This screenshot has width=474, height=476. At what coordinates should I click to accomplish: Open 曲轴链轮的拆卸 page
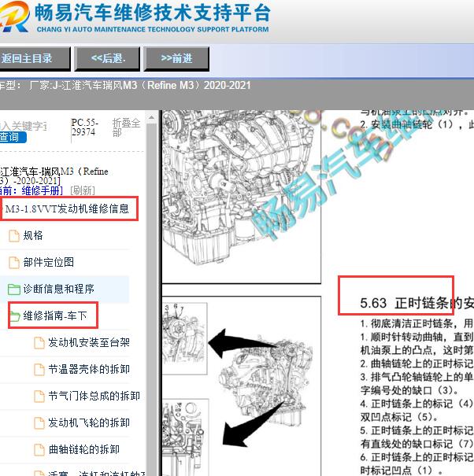click(x=84, y=449)
